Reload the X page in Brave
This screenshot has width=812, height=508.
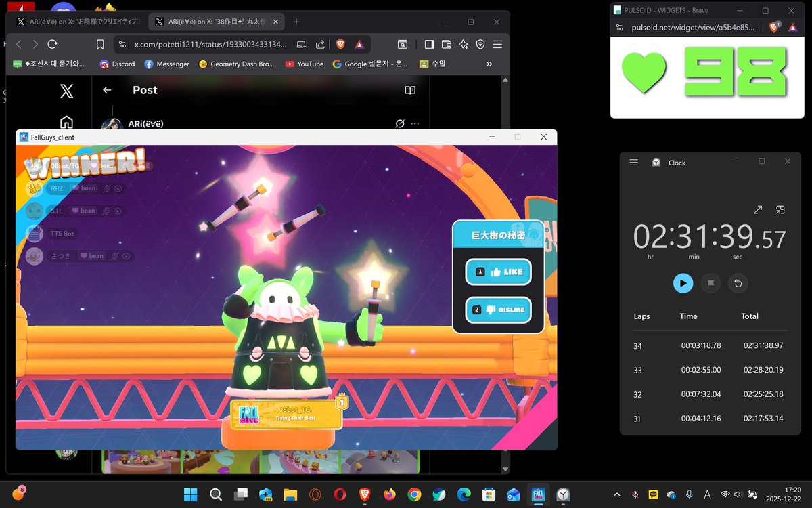click(x=52, y=44)
